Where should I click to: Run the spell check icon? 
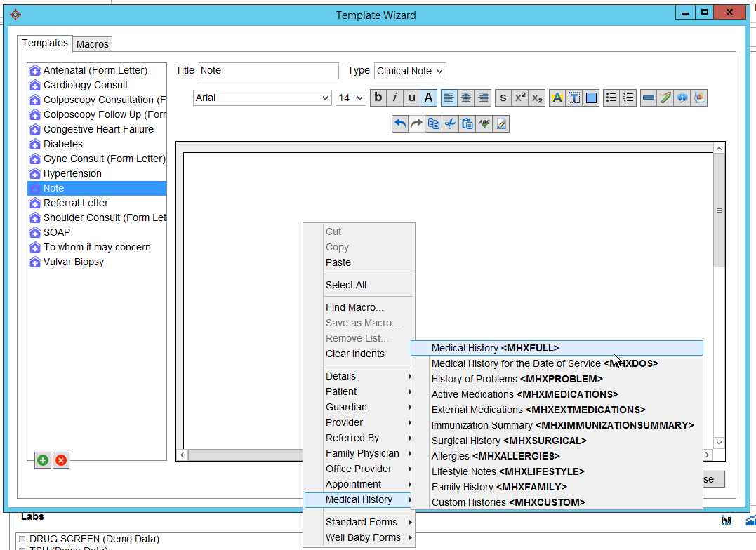tap(484, 123)
